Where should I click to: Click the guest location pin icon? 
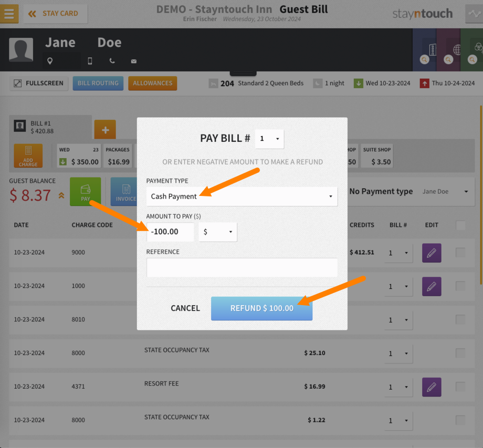point(50,61)
